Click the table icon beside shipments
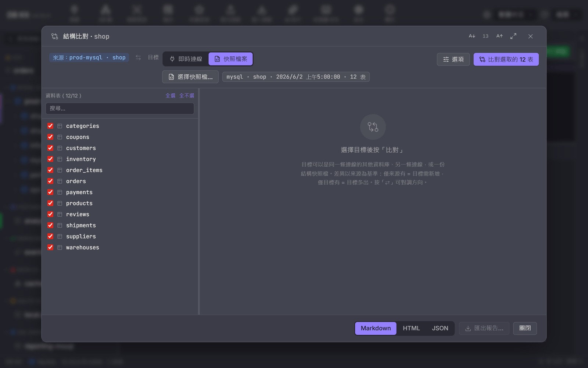 (x=60, y=225)
